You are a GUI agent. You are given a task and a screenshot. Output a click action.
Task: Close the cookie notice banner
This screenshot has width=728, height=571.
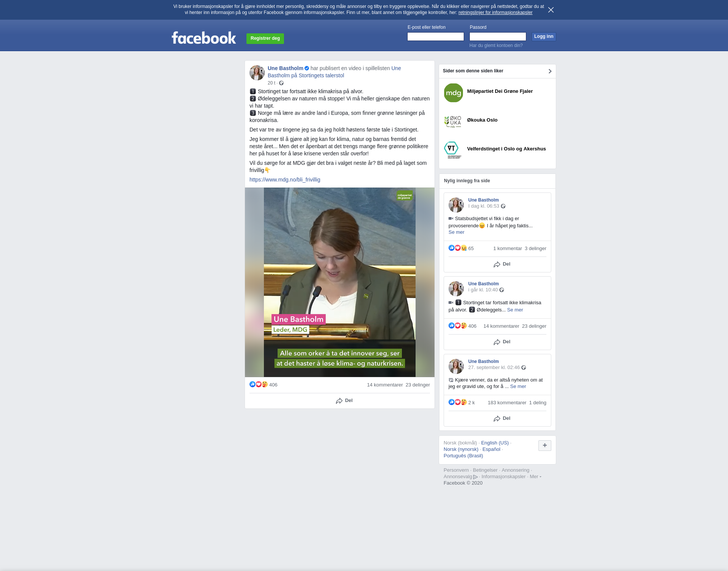[x=551, y=10]
